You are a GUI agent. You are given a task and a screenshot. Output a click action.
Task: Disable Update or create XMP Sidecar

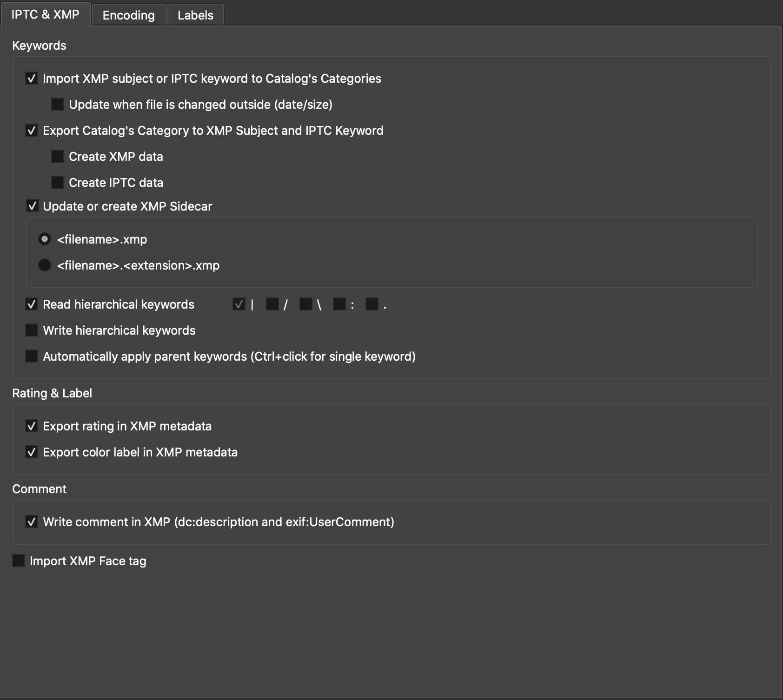(x=32, y=206)
